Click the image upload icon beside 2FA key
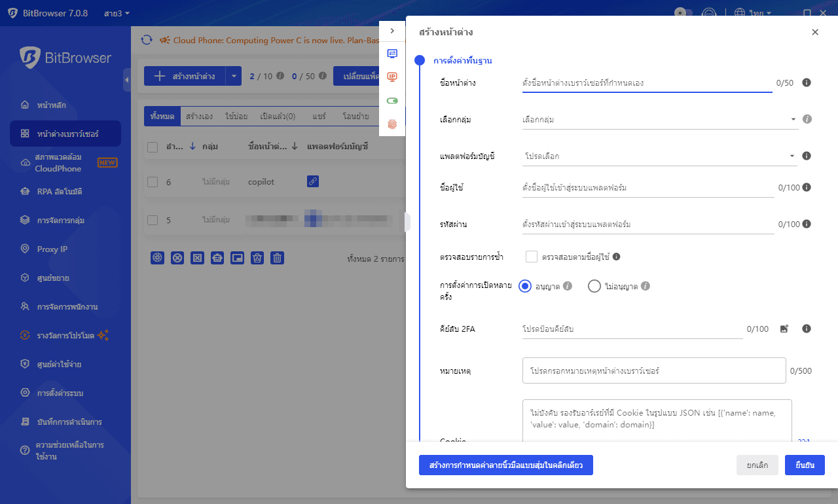Screen dimensions: 838x504 tap(784, 329)
